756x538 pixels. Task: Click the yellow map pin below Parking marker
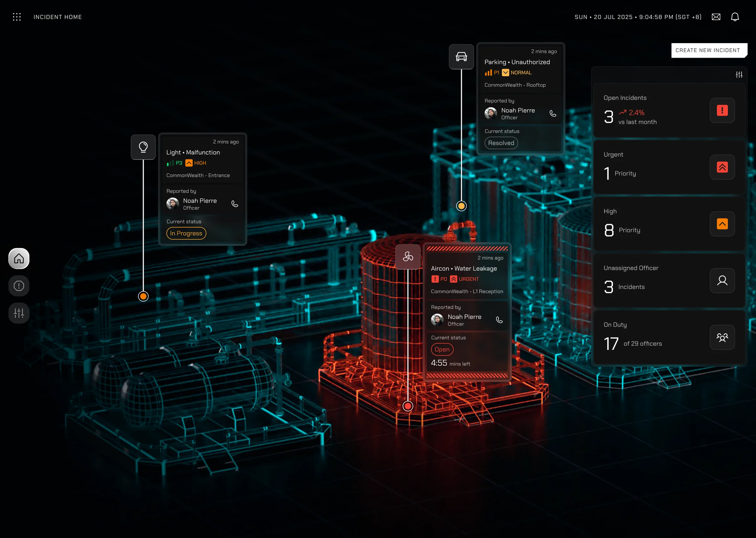click(461, 206)
